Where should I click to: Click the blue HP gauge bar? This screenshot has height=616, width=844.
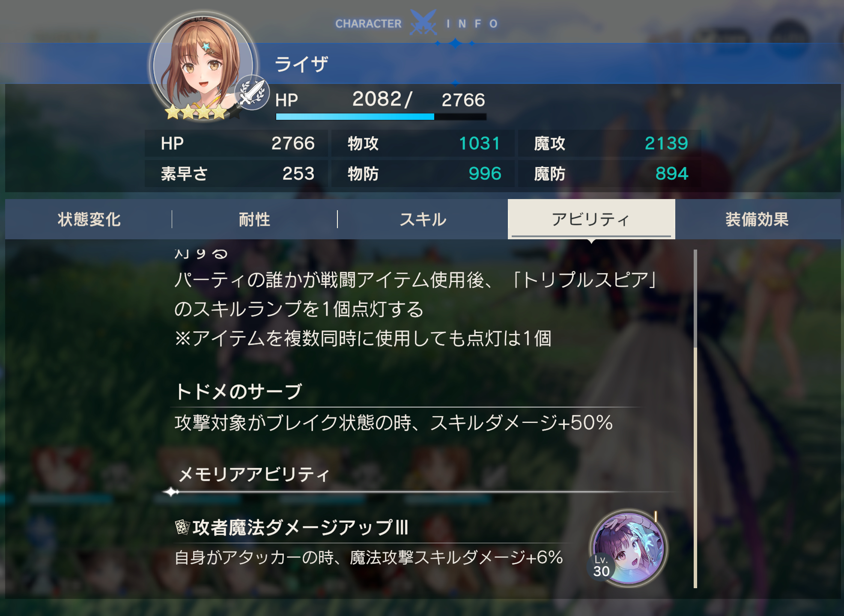(x=381, y=116)
